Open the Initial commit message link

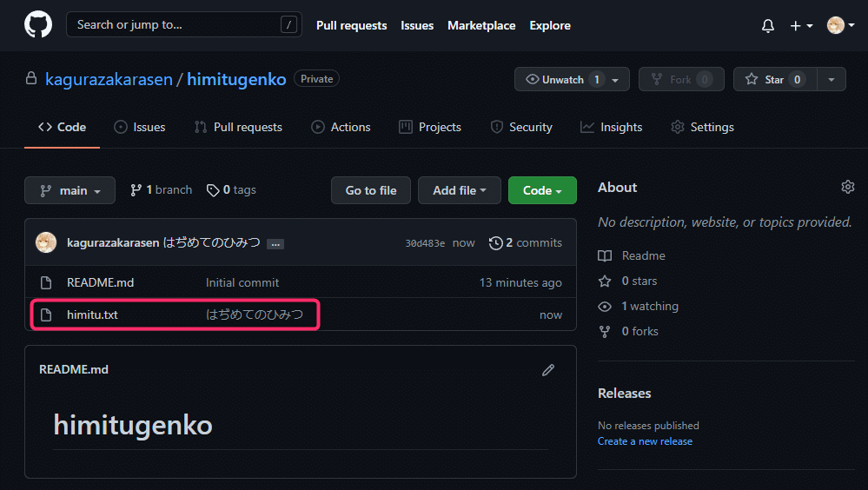242,282
